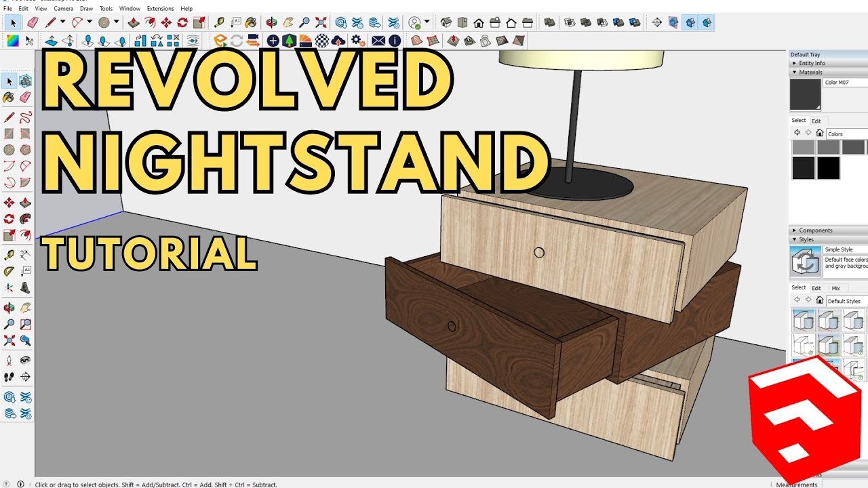Choose the Follow Me tool in left toolbar

pyautogui.click(x=25, y=219)
